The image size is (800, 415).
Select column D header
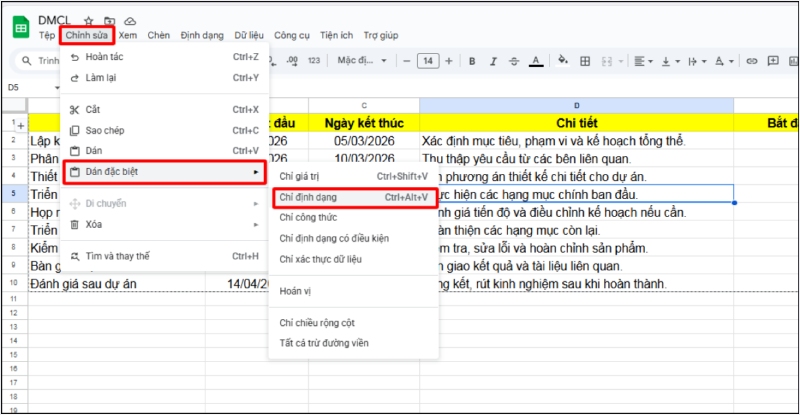coord(577,105)
